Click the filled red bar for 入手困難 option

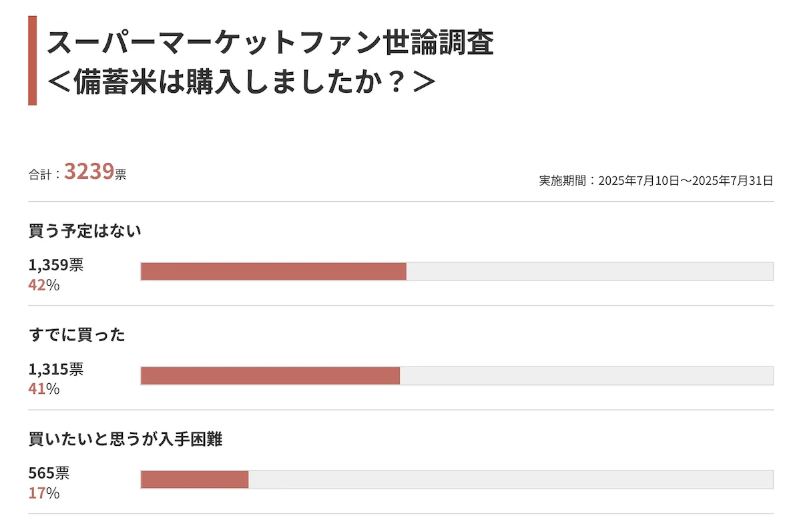[x=194, y=480]
